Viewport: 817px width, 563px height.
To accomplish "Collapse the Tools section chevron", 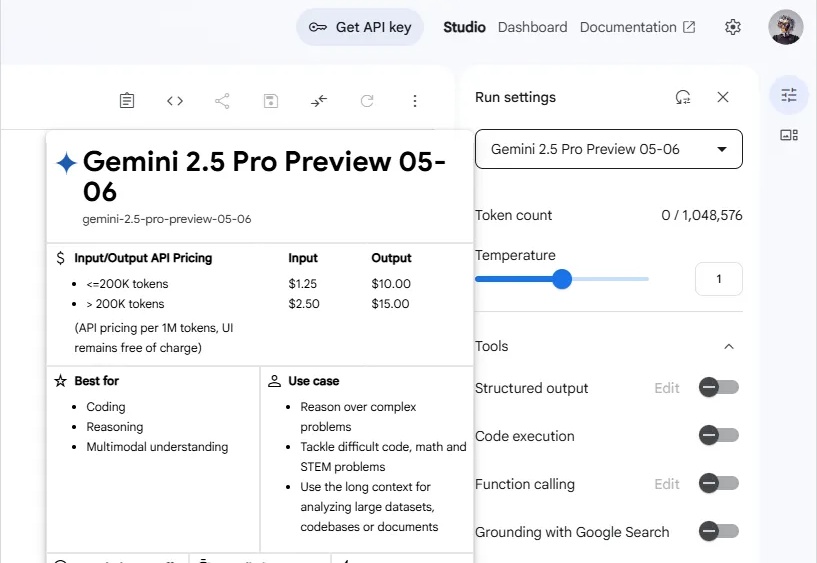I will pyautogui.click(x=729, y=346).
